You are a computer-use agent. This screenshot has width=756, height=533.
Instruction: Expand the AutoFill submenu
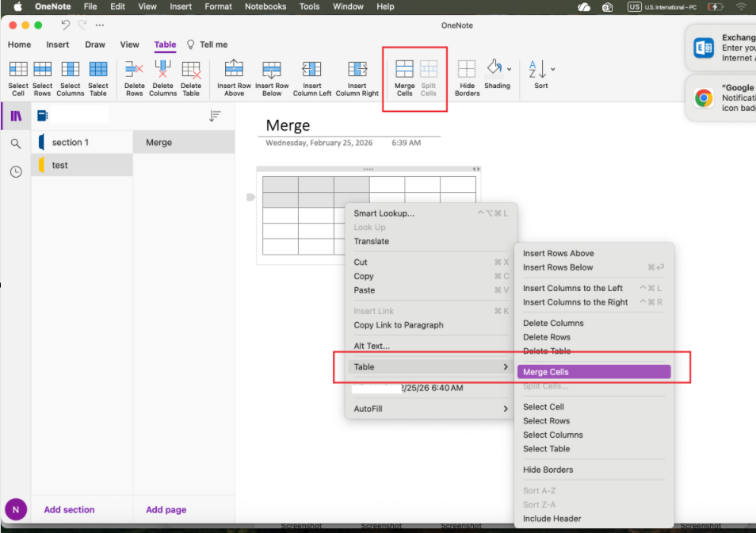pyautogui.click(x=430, y=409)
